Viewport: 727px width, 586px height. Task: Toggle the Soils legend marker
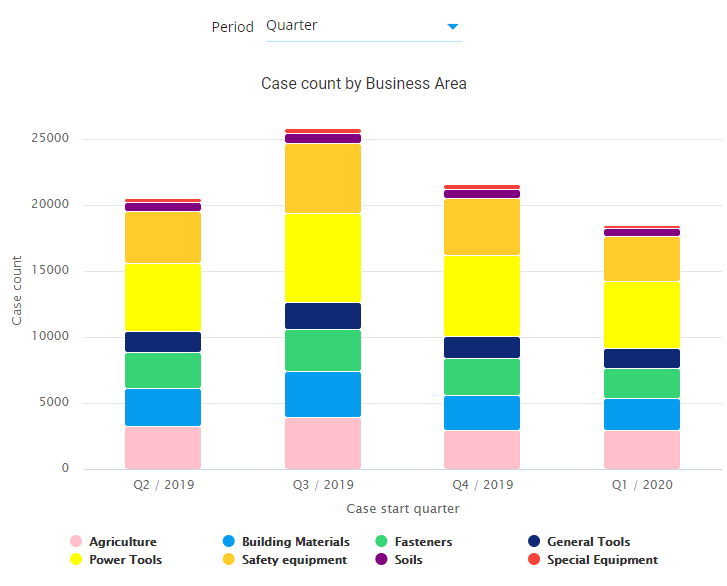click(x=381, y=559)
